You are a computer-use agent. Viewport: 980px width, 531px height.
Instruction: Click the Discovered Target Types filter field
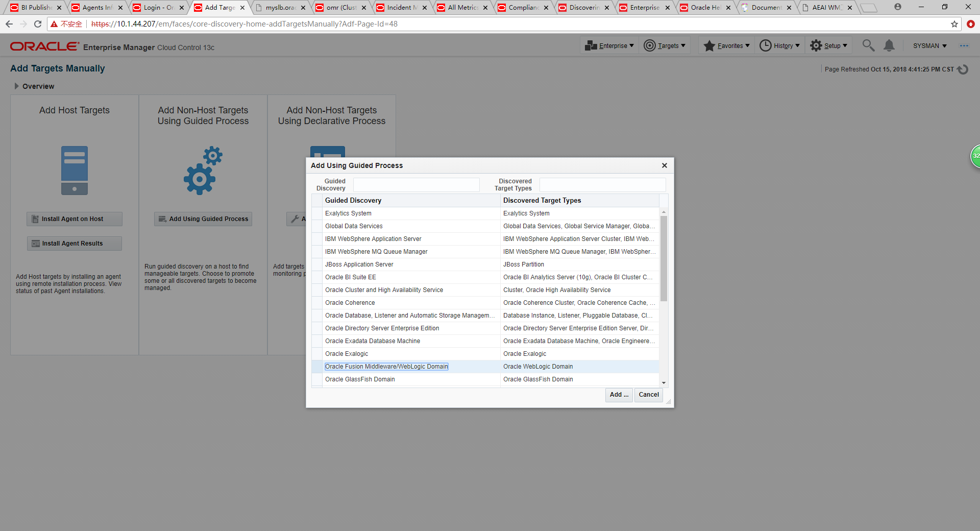click(x=603, y=185)
